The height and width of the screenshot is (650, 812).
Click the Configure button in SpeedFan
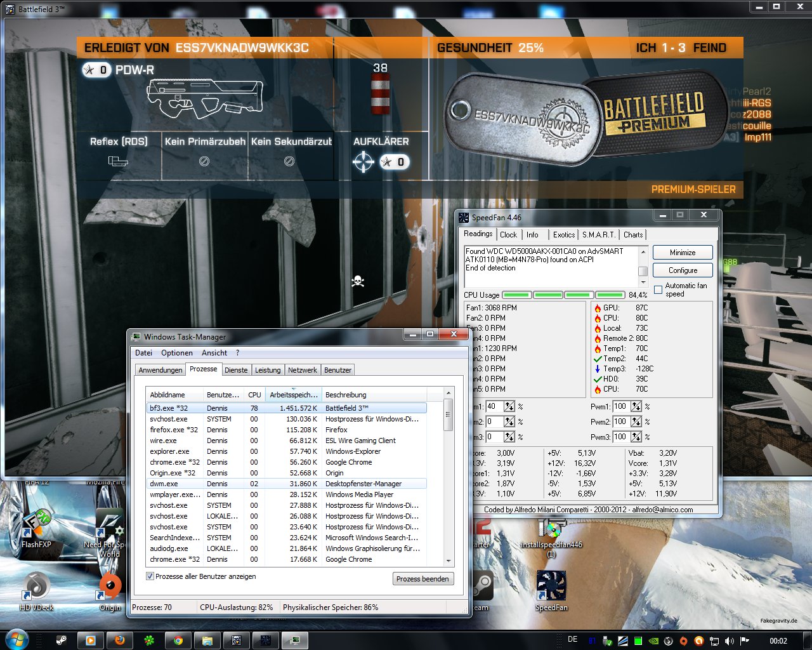[x=683, y=270]
